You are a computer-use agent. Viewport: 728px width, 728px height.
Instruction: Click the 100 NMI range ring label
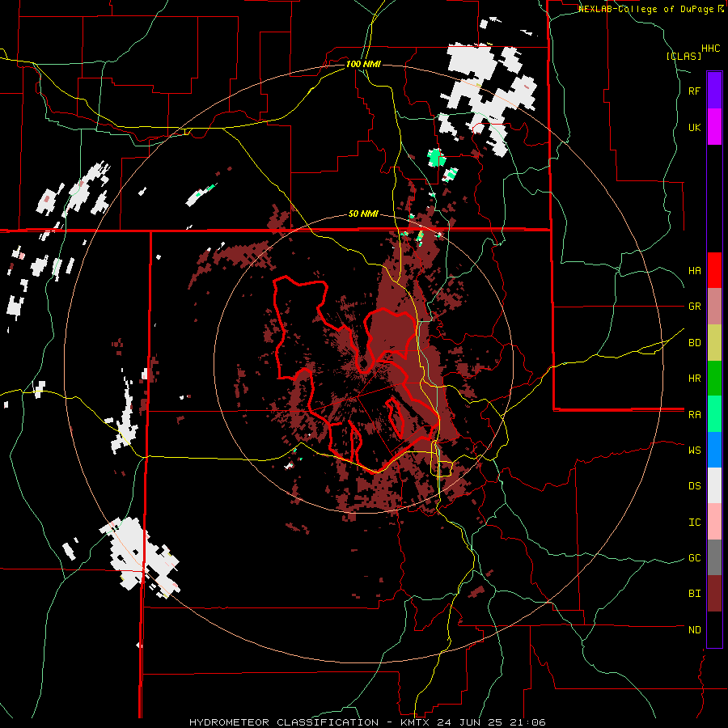pos(363,64)
